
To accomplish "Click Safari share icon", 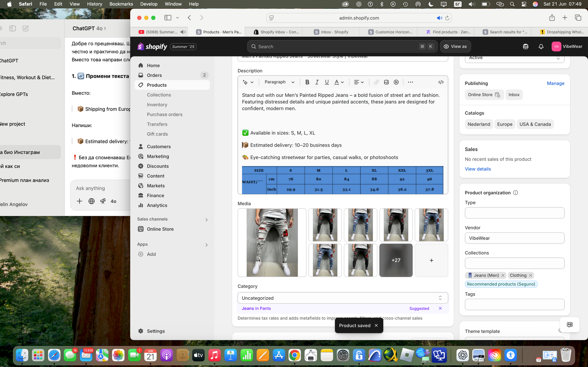I will (x=552, y=18).
